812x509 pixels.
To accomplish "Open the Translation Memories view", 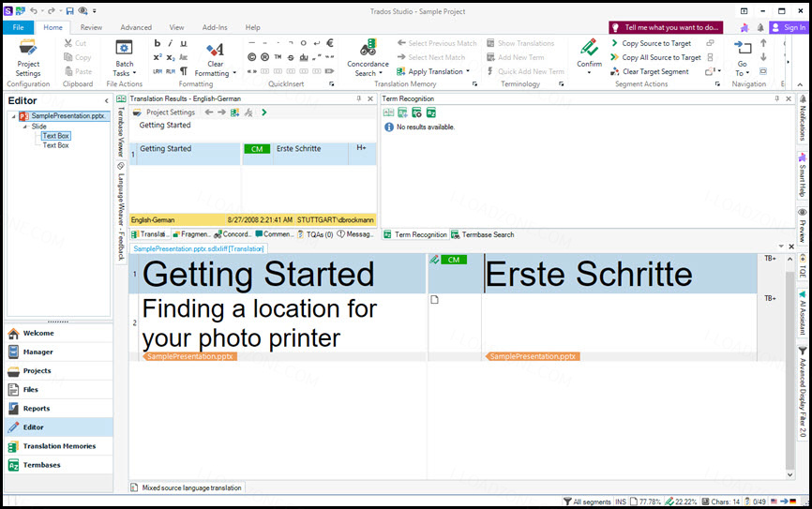I will (x=59, y=446).
